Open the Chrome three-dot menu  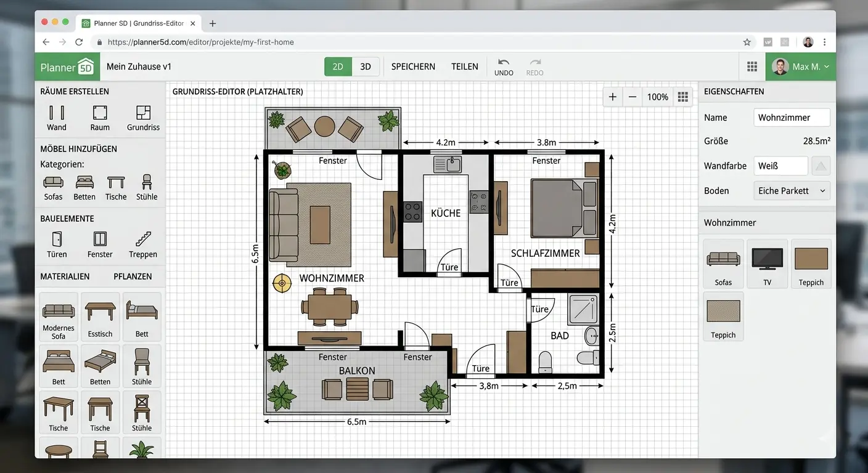point(824,42)
